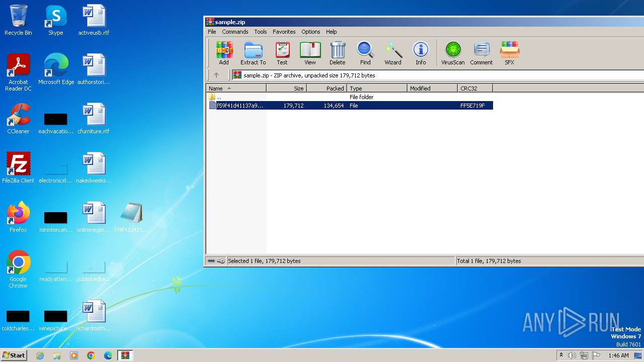Click the volume speaker tray icon
The image size is (644, 362).
572,355
